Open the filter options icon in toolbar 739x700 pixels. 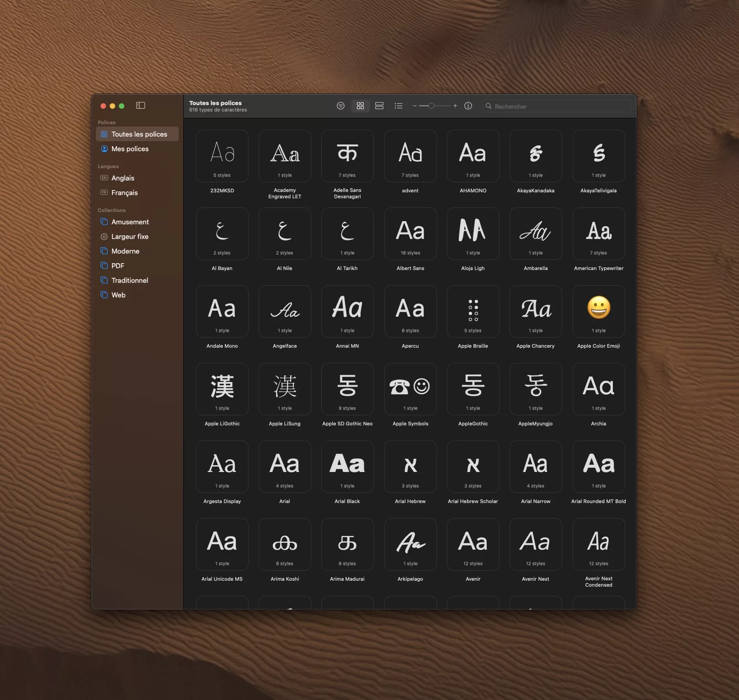pos(340,106)
